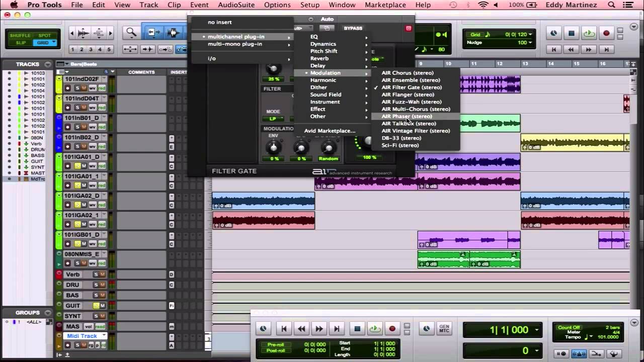Toggle the metronome click button in Transport
The width and height of the screenshot is (644, 362).
[x=578, y=353]
